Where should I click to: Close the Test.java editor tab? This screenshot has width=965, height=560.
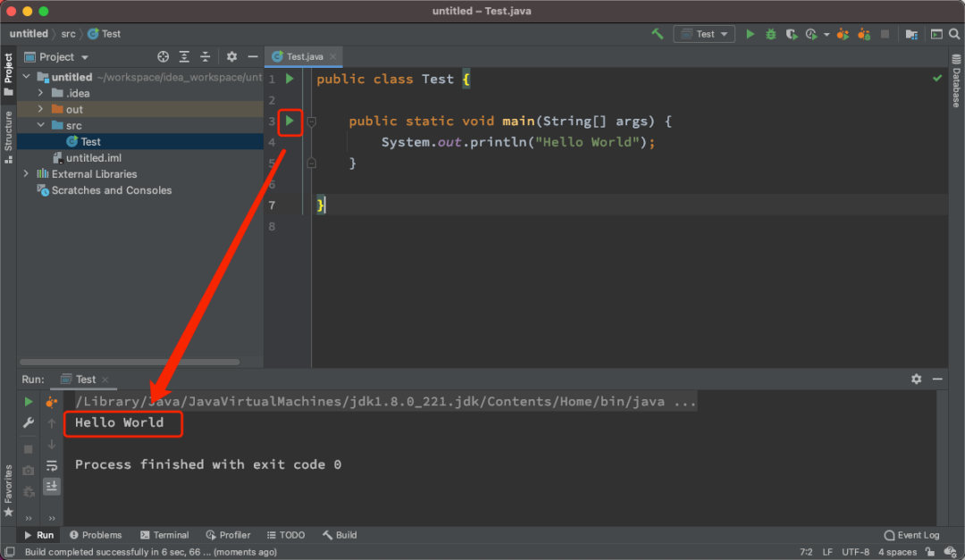(333, 56)
